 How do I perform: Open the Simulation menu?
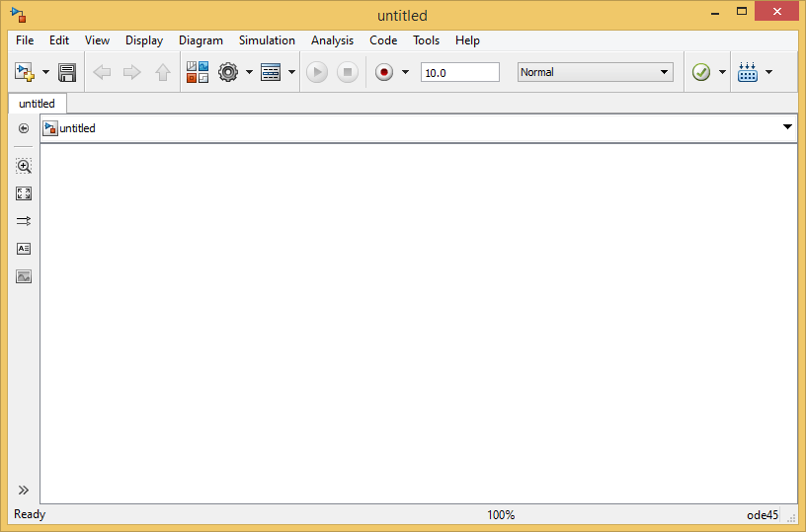point(267,40)
